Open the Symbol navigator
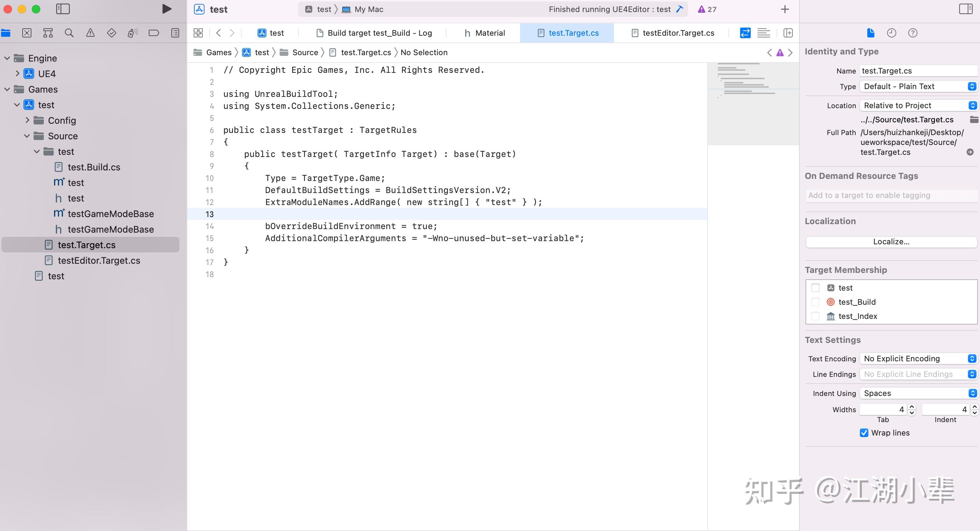980x531 pixels. tap(48, 33)
